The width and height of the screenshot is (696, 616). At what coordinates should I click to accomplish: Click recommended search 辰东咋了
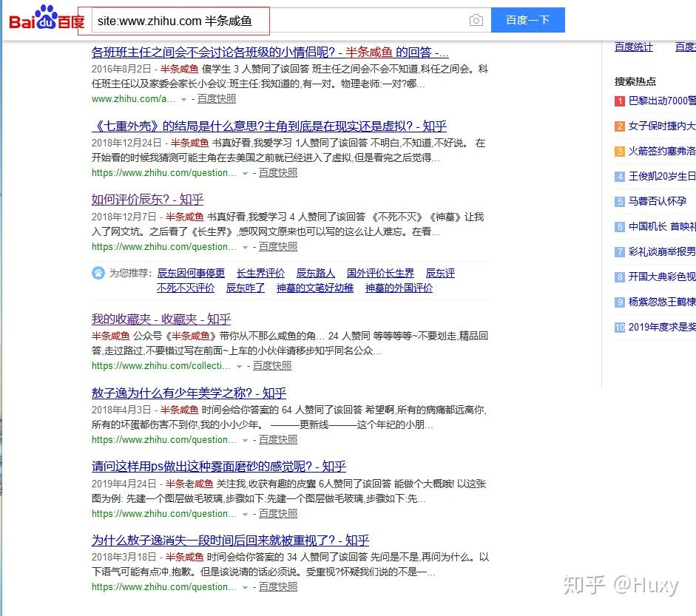pos(246,288)
